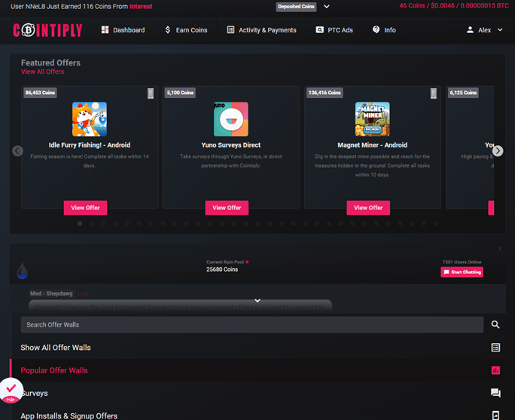
Task: Click the list icon beside Show All Offer Walls
Action: pos(495,348)
